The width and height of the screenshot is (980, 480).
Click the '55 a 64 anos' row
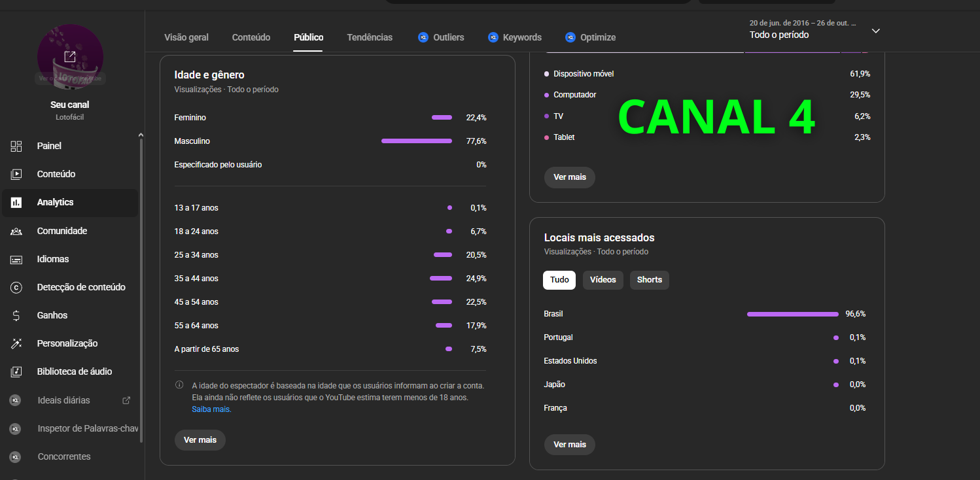(x=330, y=326)
